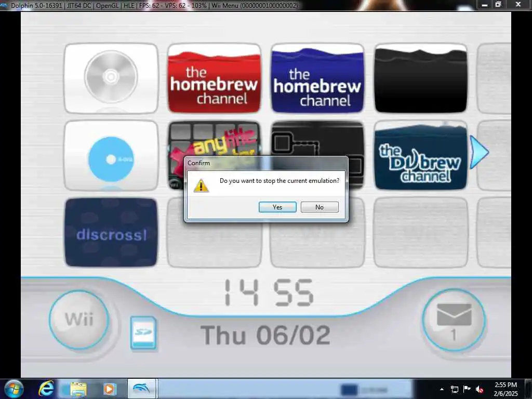Select the blue DVD disc channel
This screenshot has height=399, width=532.
(111, 155)
